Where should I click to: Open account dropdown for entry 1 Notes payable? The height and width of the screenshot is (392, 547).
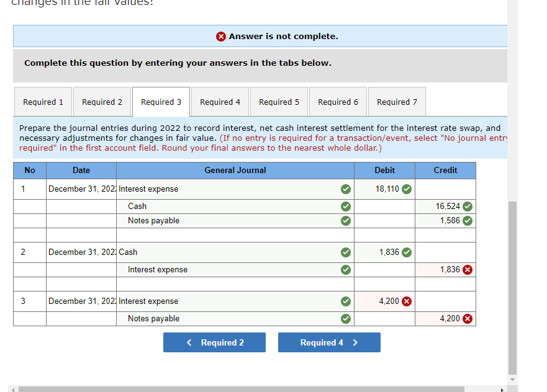[x=235, y=221]
